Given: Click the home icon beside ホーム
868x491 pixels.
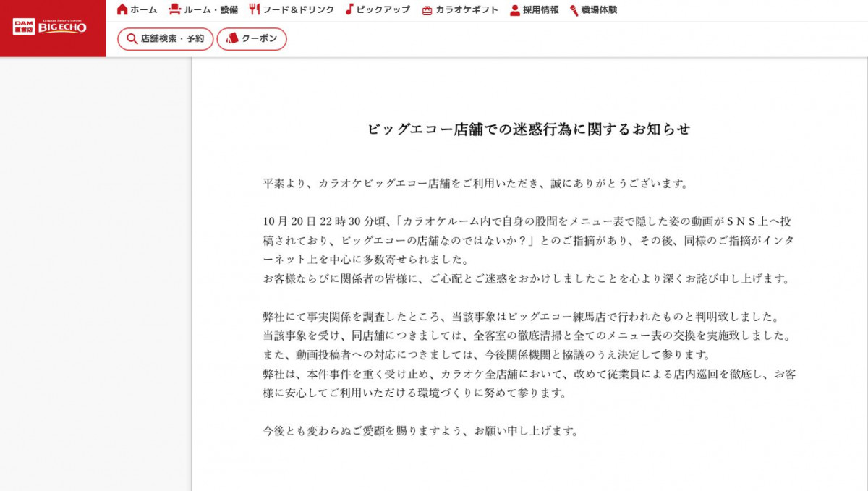Looking at the screenshot, I should 124,10.
